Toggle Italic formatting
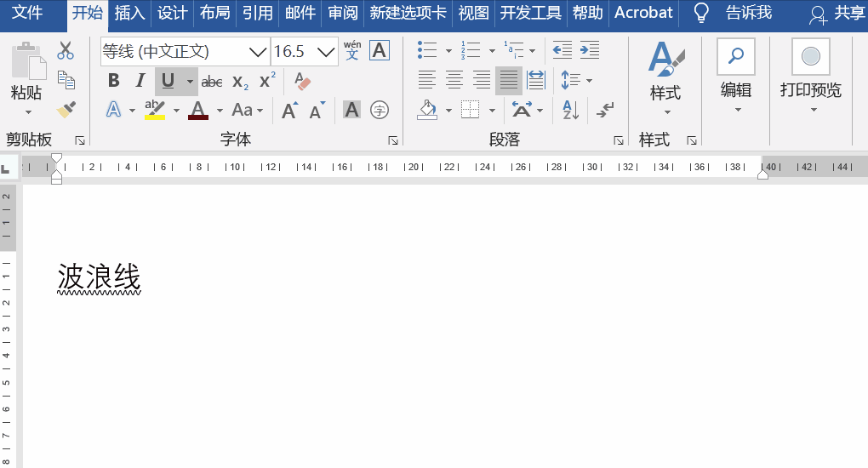Image resolution: width=868 pixels, height=468 pixels. tap(140, 82)
